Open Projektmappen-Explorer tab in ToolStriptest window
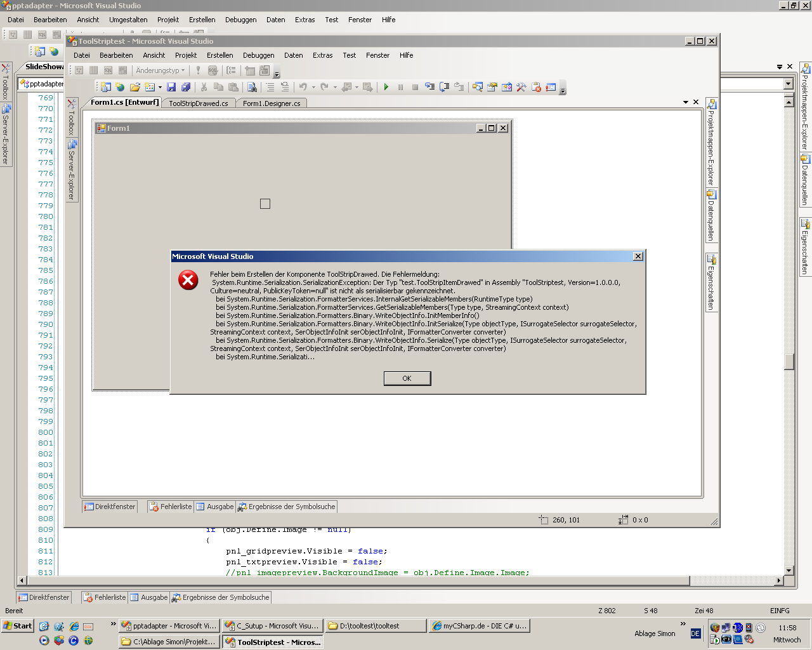 tap(711, 142)
